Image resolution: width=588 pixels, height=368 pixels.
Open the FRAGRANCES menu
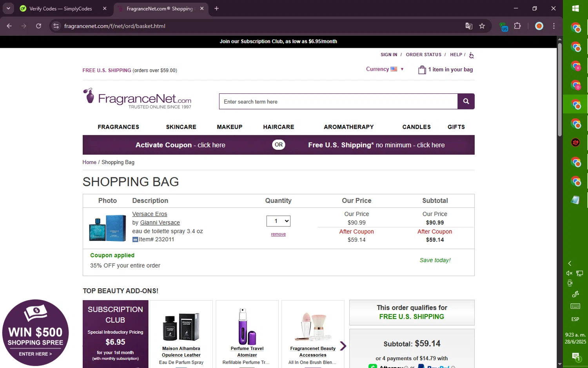118,127
